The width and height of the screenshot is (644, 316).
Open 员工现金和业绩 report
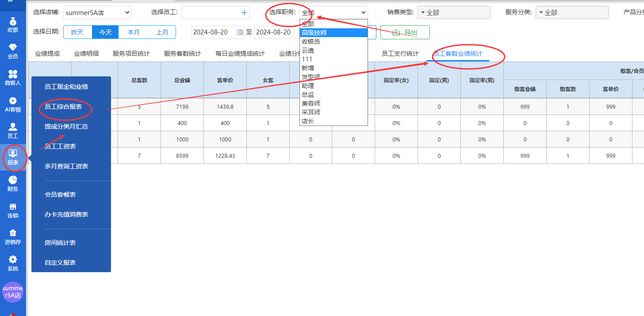[66, 87]
